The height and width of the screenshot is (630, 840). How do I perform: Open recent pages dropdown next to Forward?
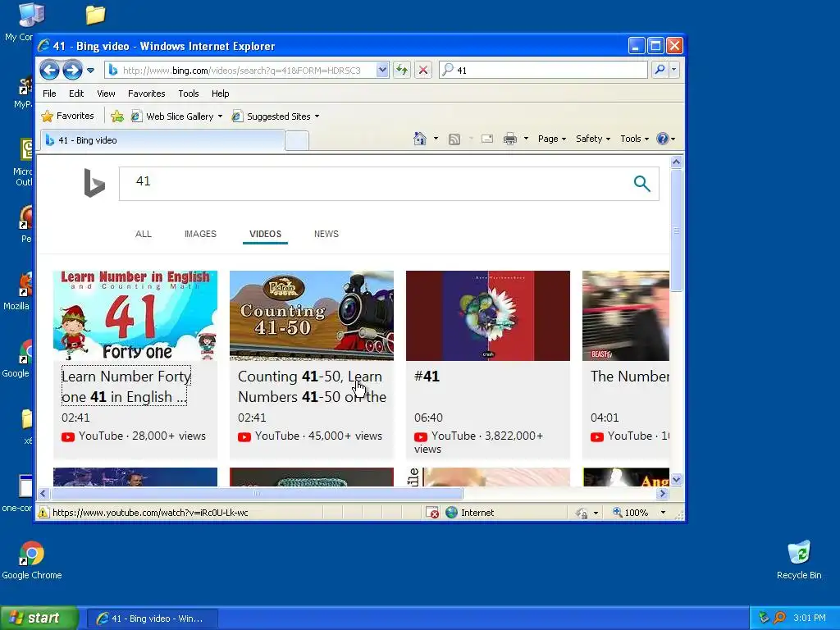pyautogui.click(x=90, y=71)
